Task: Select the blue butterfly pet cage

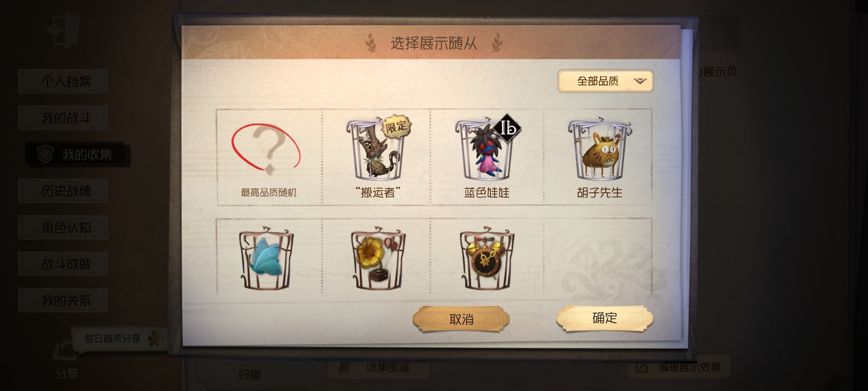Action: coord(267,258)
